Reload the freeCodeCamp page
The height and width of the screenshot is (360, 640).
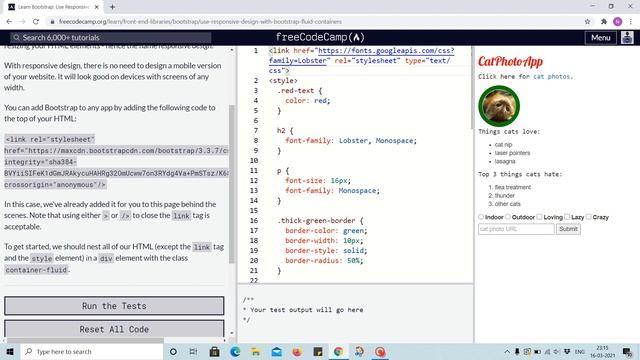(36, 22)
